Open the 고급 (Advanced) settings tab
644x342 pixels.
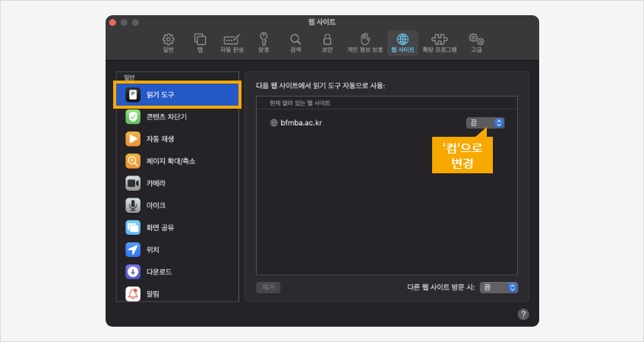pyautogui.click(x=476, y=43)
